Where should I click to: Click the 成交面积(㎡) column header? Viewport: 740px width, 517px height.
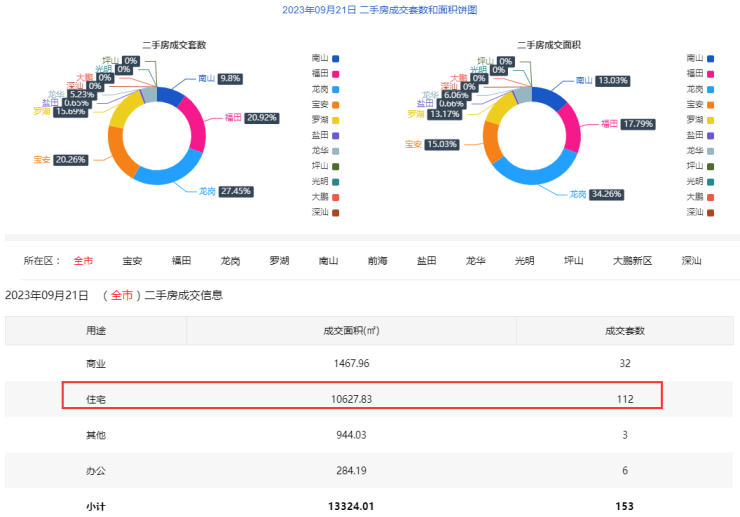[x=351, y=331]
